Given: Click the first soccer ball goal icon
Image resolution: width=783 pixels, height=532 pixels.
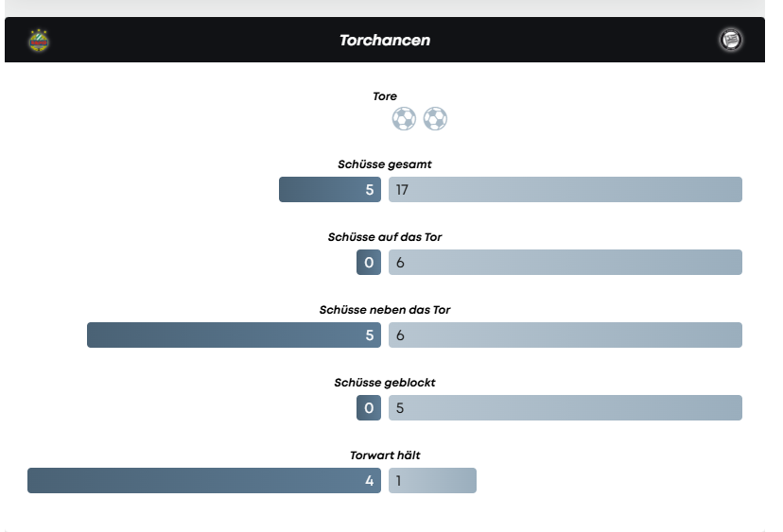Looking at the screenshot, I should (404, 119).
